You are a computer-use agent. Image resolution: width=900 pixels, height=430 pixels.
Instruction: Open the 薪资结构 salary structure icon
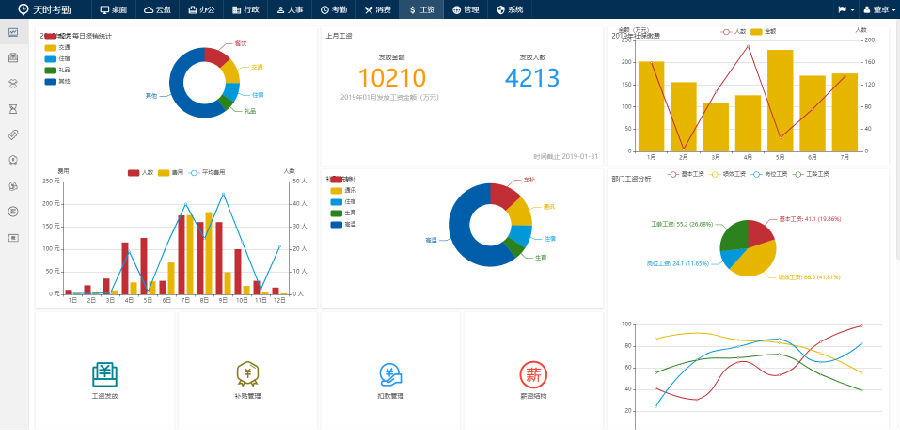pyautogui.click(x=533, y=375)
